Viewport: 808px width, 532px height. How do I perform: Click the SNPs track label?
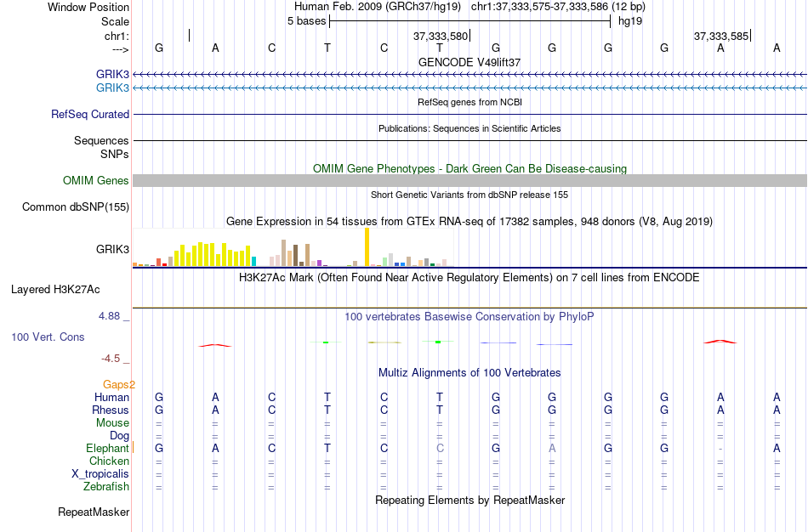pyautogui.click(x=115, y=154)
